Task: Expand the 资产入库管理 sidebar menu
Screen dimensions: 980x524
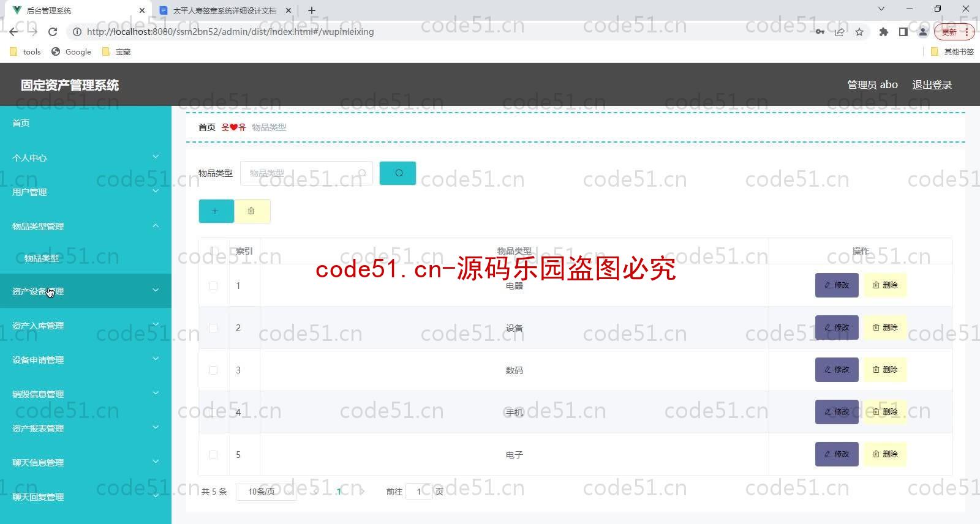Action: [86, 326]
